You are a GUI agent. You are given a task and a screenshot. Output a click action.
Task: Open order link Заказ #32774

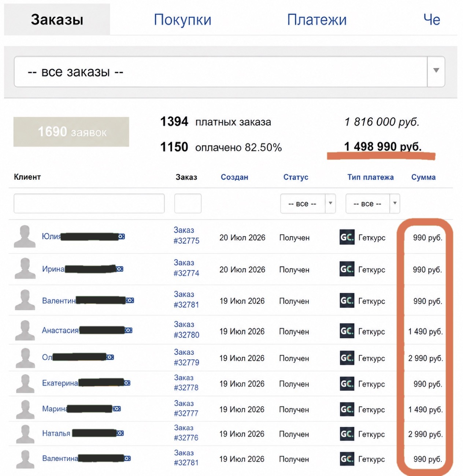click(x=186, y=268)
